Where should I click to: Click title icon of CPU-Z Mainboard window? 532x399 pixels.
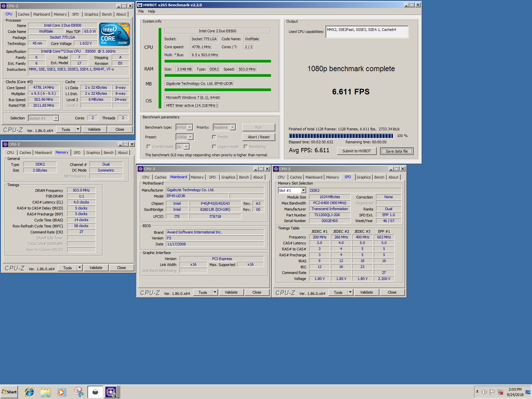coord(140,169)
